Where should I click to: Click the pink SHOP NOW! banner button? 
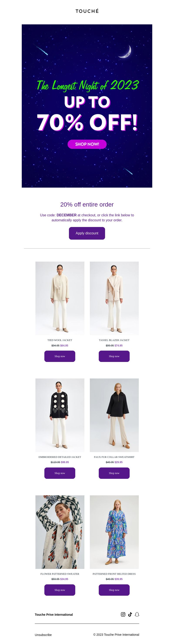click(x=87, y=144)
